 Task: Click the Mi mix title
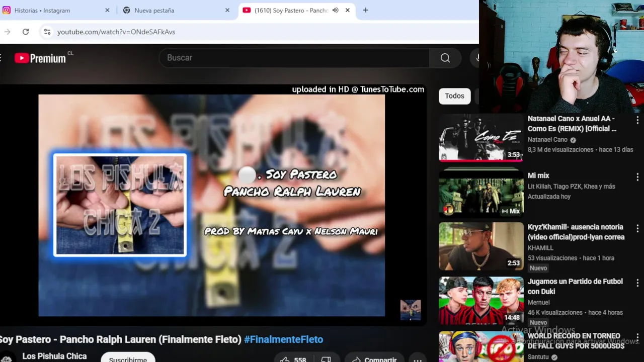(x=538, y=175)
